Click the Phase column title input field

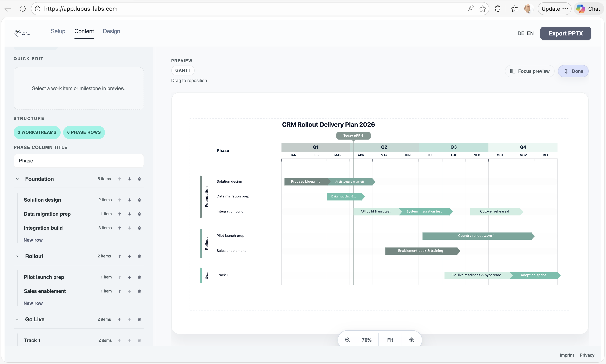point(79,161)
